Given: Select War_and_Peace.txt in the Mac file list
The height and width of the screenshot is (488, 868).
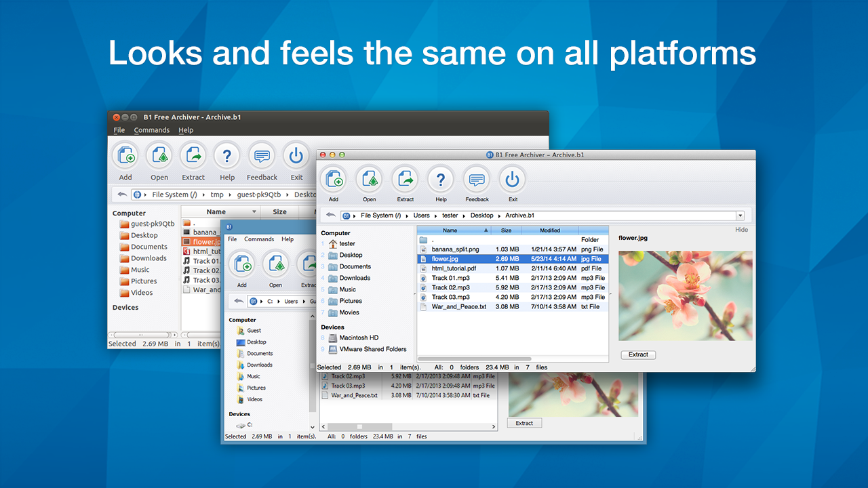Looking at the screenshot, I should click(x=458, y=306).
